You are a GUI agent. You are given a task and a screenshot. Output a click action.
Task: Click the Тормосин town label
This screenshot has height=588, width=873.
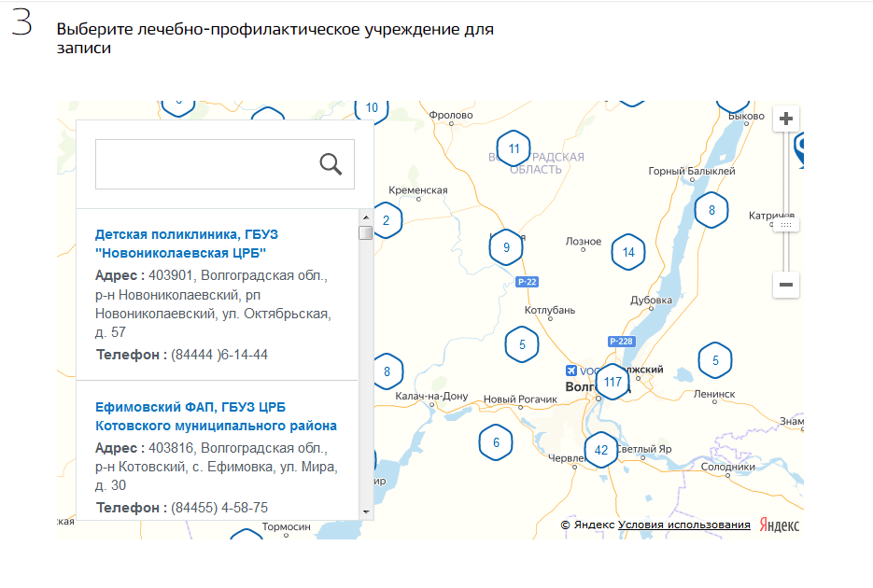tap(286, 526)
